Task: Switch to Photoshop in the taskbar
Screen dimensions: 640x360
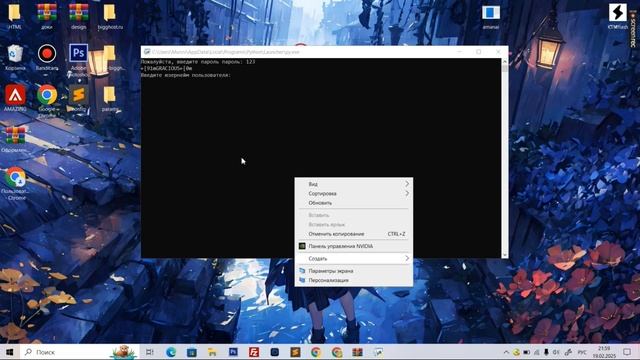Action: (233, 352)
